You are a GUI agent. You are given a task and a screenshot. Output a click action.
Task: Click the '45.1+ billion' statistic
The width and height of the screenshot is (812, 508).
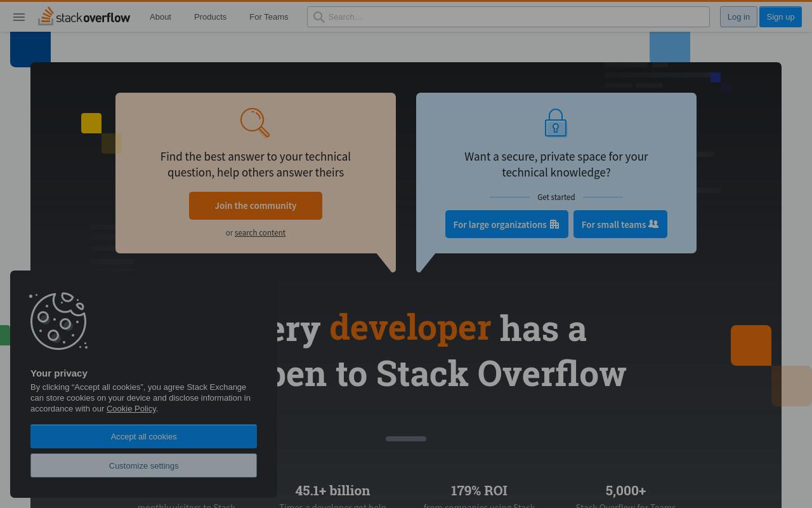(x=332, y=491)
